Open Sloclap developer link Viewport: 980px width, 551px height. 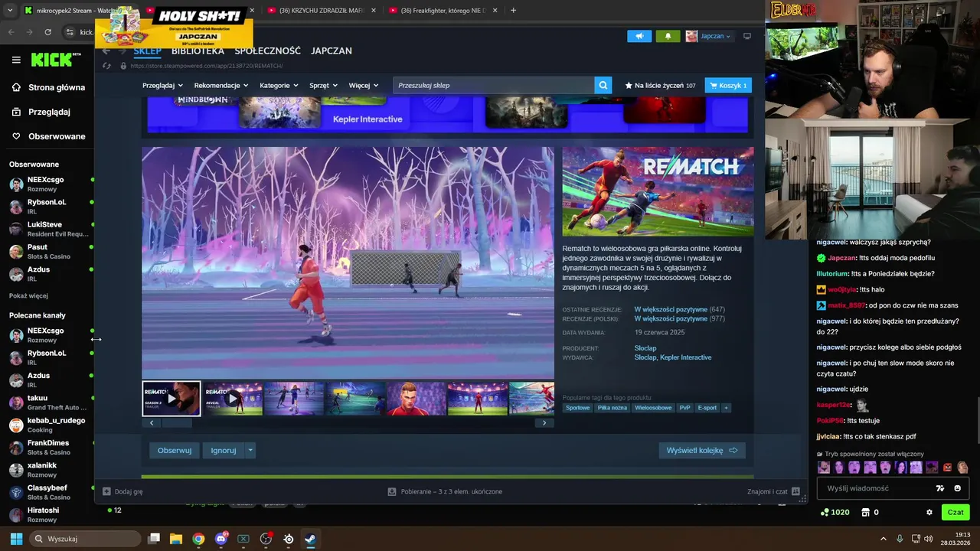tap(645, 348)
